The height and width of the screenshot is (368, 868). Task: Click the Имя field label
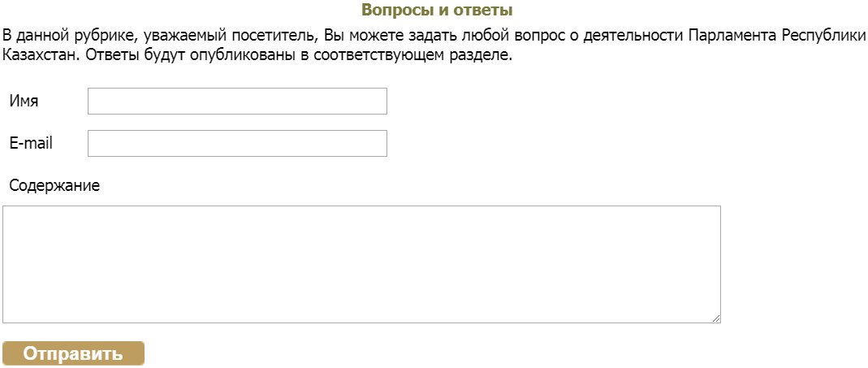[24, 102]
